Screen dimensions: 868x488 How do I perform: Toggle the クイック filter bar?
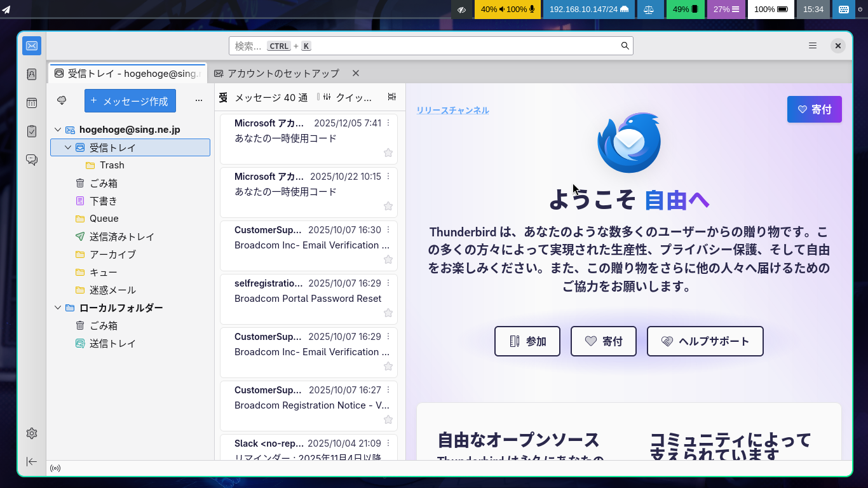click(347, 97)
